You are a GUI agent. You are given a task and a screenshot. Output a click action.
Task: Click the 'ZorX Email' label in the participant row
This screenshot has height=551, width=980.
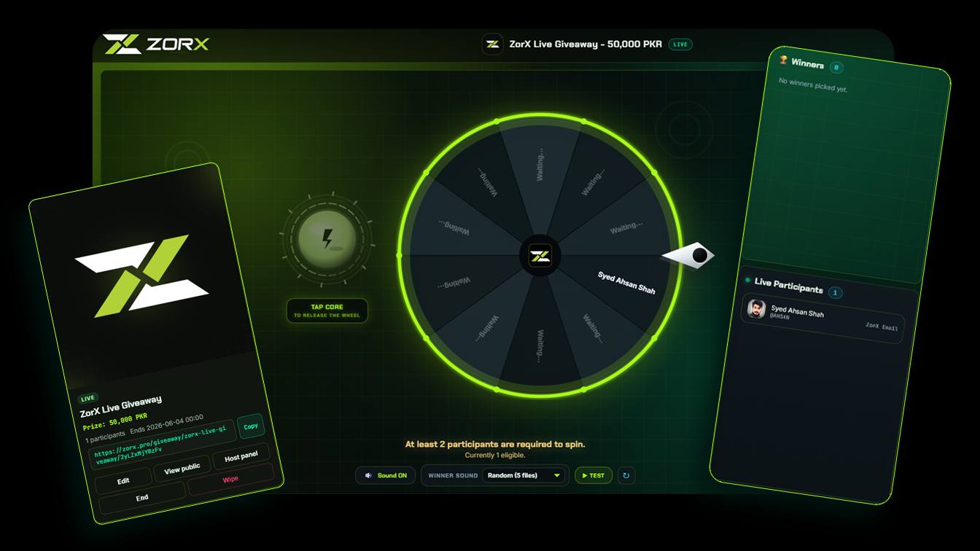(882, 327)
